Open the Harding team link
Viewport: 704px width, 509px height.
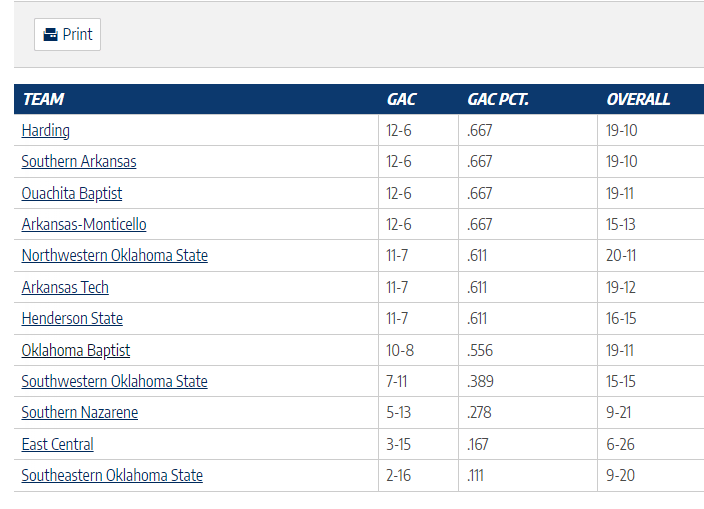click(x=45, y=130)
